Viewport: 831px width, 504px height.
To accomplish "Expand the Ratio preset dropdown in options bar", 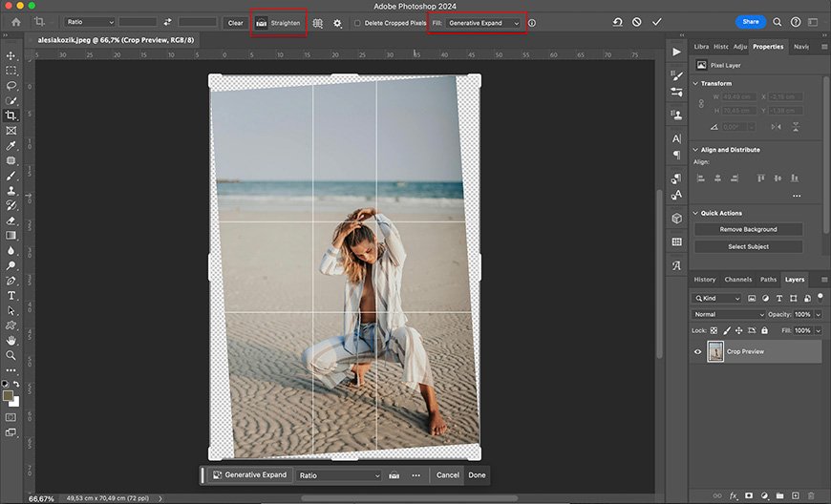I will pyautogui.click(x=90, y=22).
